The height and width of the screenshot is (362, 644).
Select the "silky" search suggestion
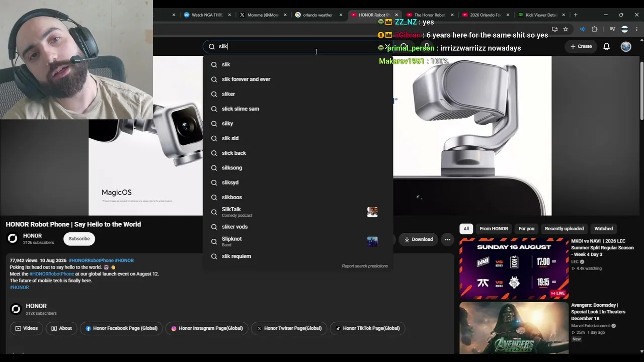pyautogui.click(x=298, y=124)
